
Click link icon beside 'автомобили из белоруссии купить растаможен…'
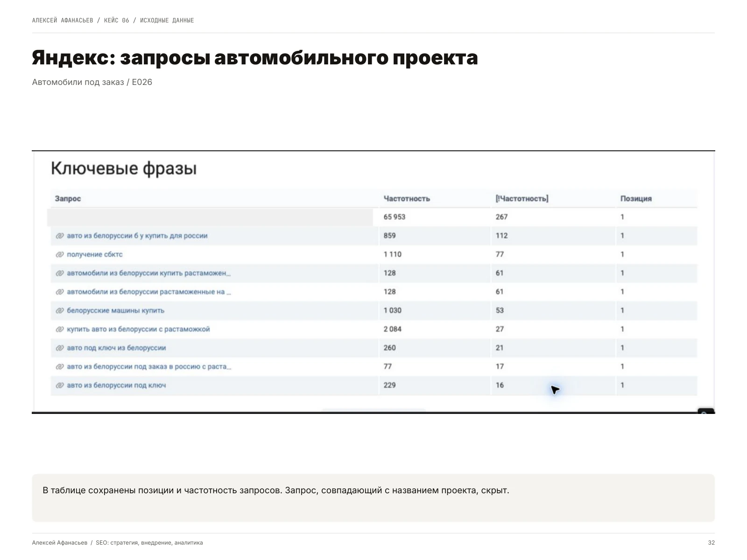coord(59,273)
